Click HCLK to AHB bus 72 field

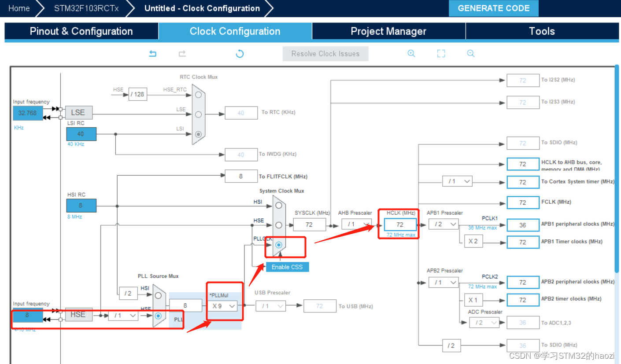[523, 164]
